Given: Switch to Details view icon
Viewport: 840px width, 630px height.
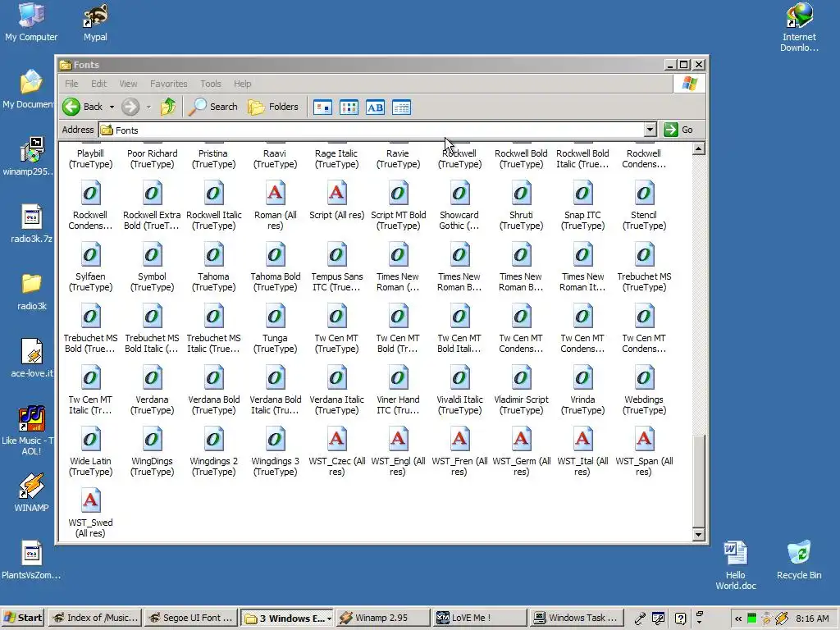Looking at the screenshot, I should [x=401, y=107].
